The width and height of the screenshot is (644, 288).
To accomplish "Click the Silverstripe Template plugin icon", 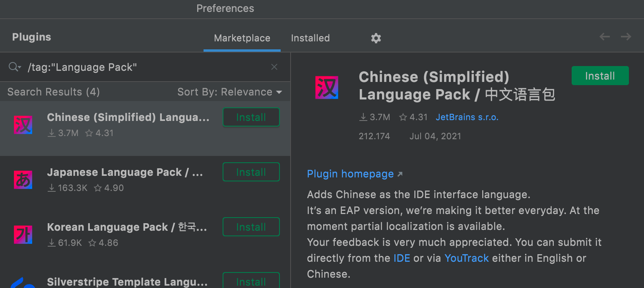I will [23, 283].
